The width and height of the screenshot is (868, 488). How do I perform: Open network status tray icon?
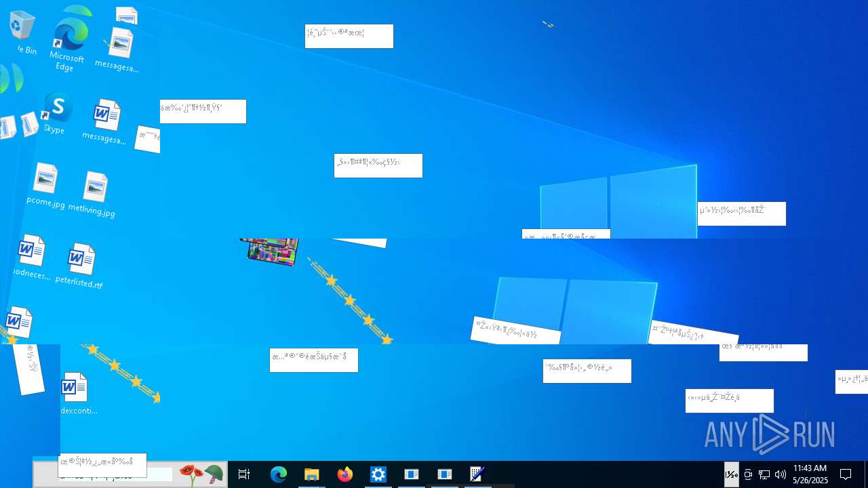[x=764, y=474]
